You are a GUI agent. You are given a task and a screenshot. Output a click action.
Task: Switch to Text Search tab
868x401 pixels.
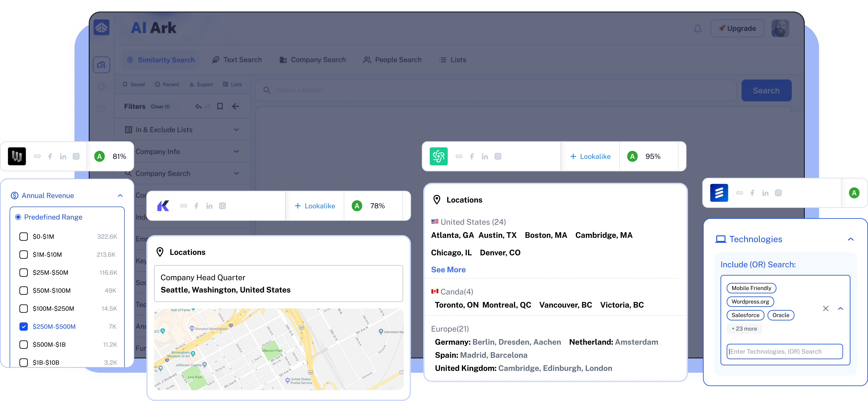237,60
